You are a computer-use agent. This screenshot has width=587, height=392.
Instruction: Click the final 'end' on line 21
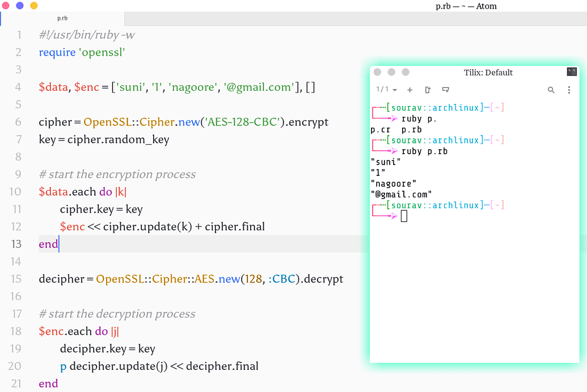pyautogui.click(x=48, y=383)
